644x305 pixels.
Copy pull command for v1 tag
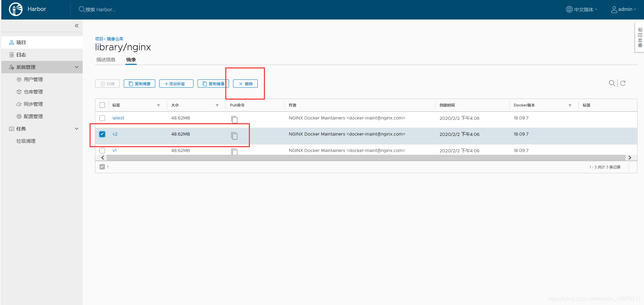tap(234, 152)
